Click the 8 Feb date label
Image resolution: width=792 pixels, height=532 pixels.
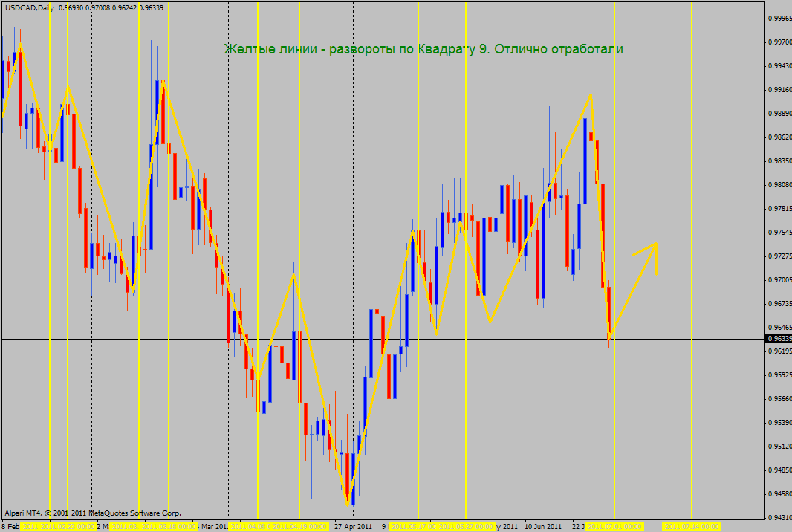pos(10,526)
